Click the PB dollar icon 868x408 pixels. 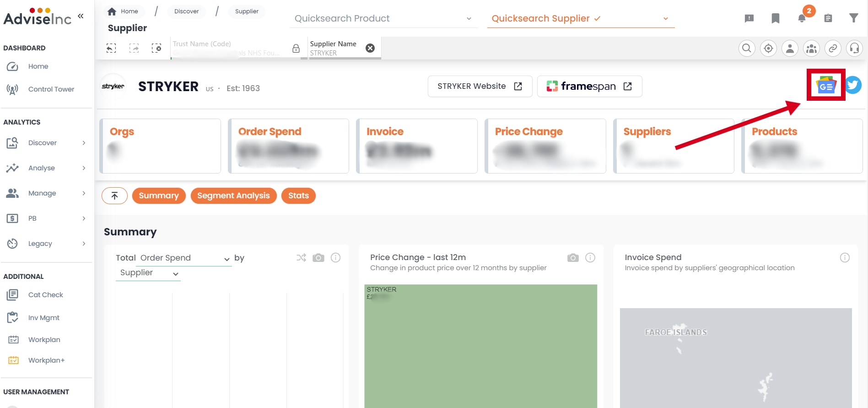click(12, 218)
